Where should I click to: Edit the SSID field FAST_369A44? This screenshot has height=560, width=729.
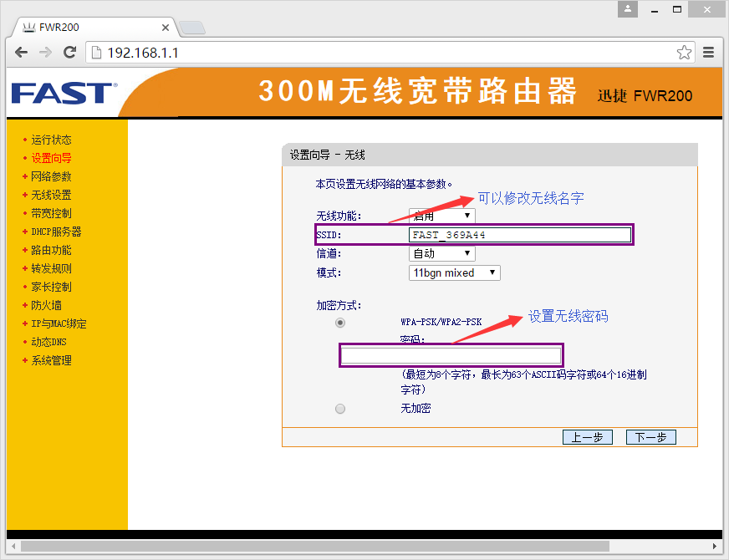click(520, 235)
